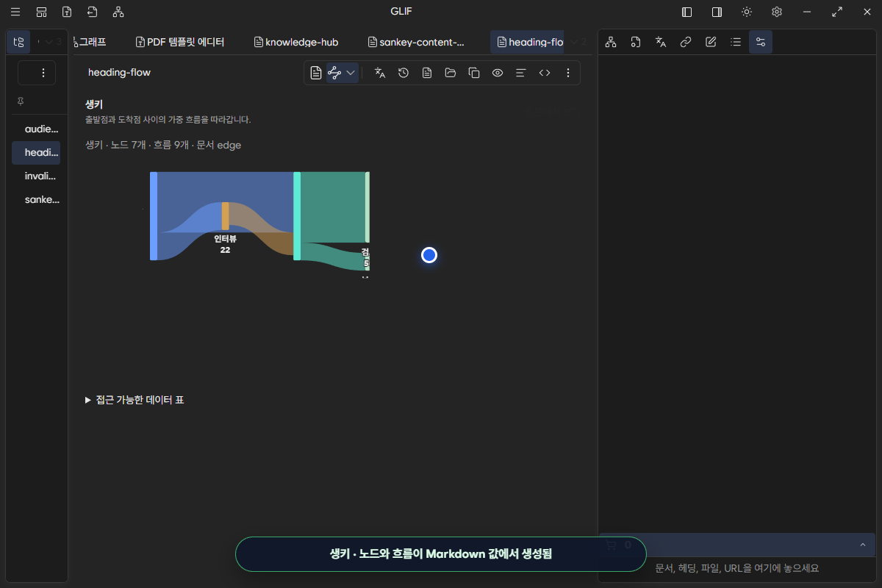Click the layout template icon in title bar
This screenshot has width=882, height=588.
[x=41, y=12]
